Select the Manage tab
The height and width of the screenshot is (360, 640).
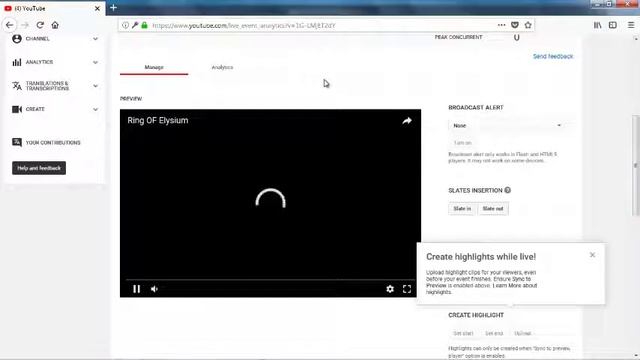(x=154, y=67)
